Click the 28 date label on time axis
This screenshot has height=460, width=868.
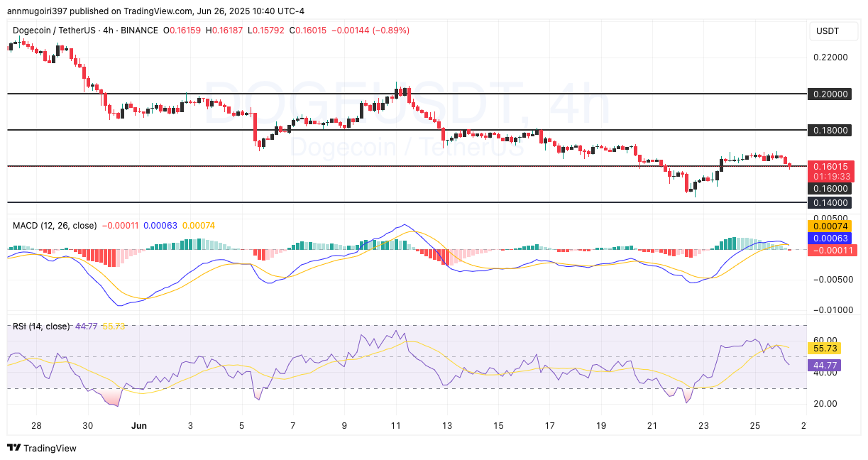pos(37,426)
